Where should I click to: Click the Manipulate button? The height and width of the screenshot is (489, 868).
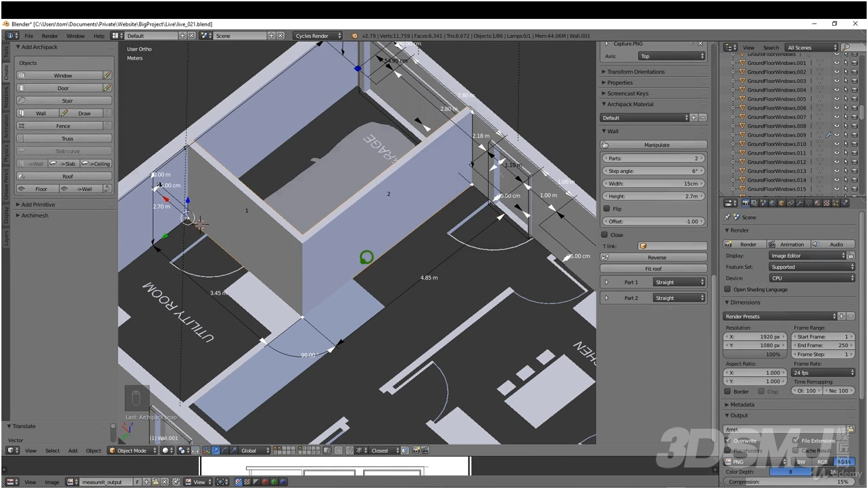point(654,145)
